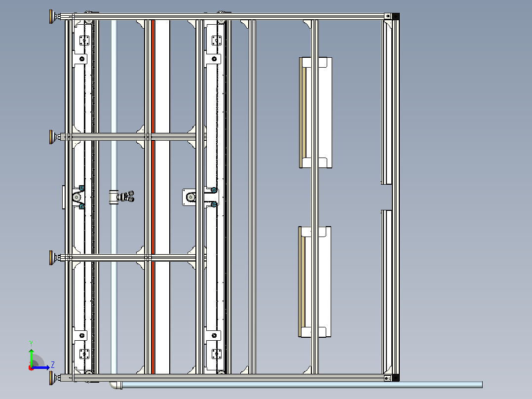
Task: Select the middle motor mount plate
Action: pos(189,197)
